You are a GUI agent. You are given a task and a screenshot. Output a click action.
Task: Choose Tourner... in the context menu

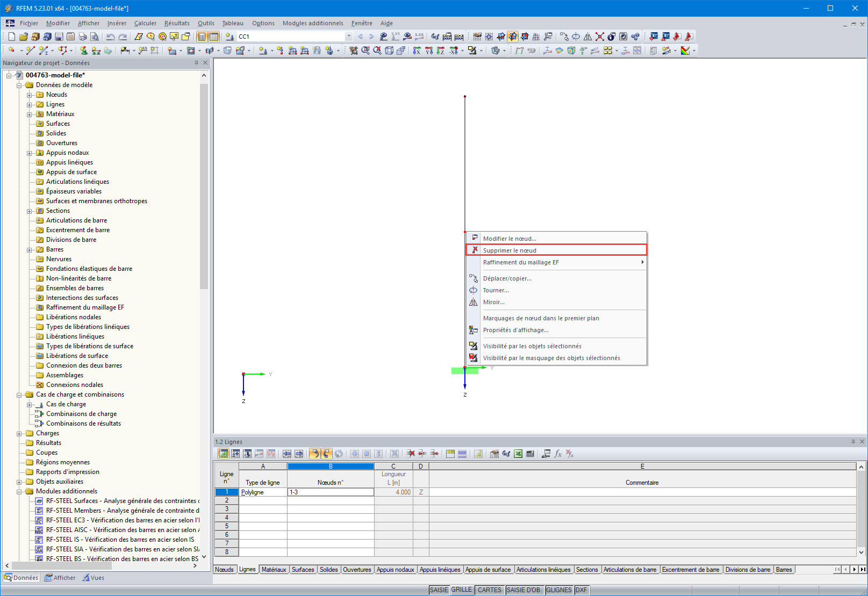coord(556,290)
